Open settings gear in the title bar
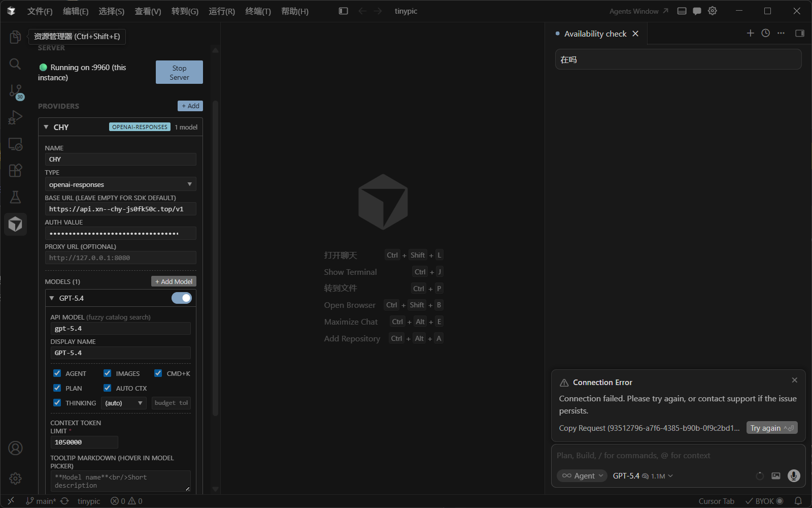 tap(713, 11)
